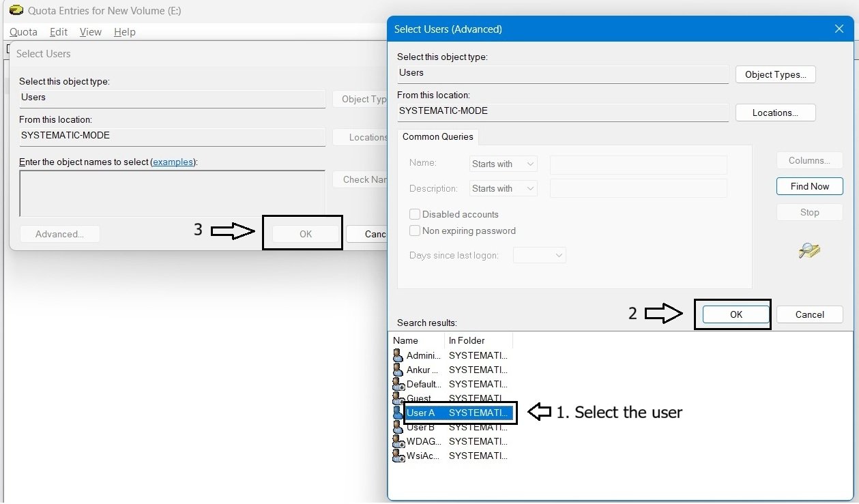Select the WDAG... row name
The image size is (859, 504).
point(424,441)
